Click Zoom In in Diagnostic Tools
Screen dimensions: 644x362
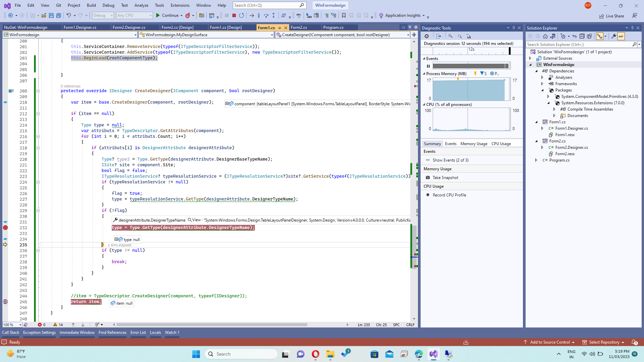coord(450,36)
